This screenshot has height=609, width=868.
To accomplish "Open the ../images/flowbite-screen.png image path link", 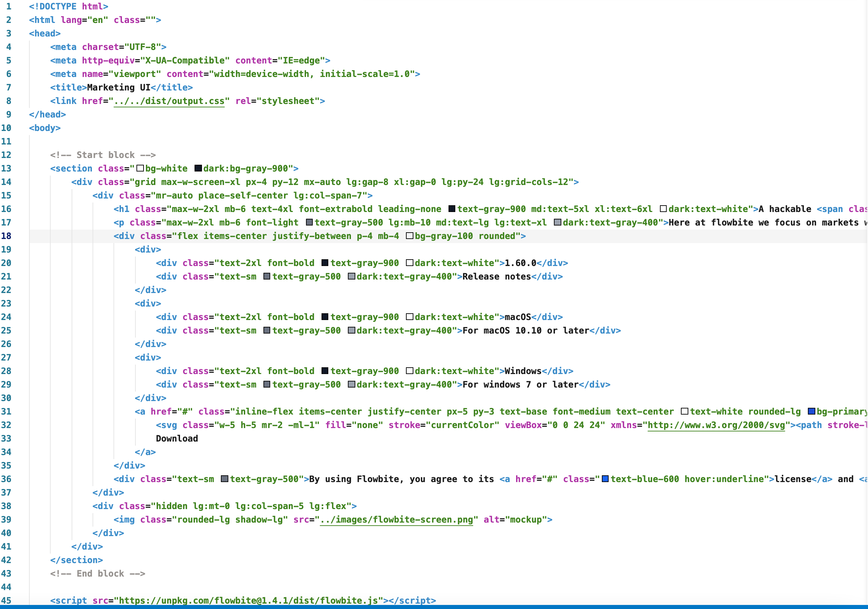I will click(396, 520).
